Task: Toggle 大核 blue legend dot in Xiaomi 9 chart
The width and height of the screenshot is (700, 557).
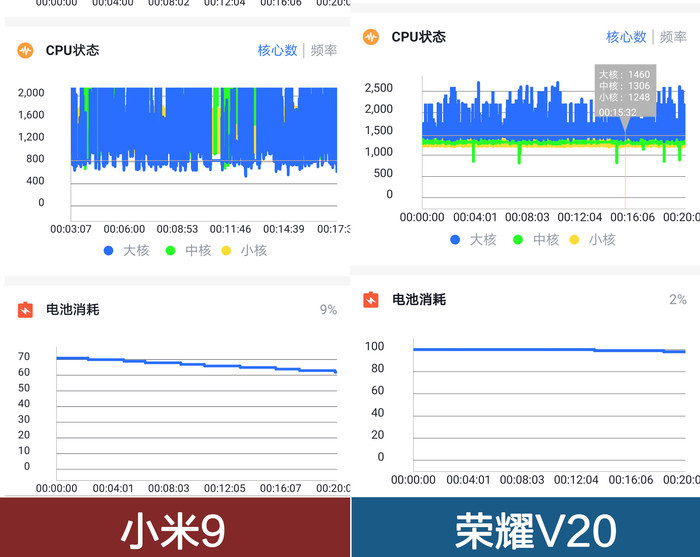Action: coord(108,250)
